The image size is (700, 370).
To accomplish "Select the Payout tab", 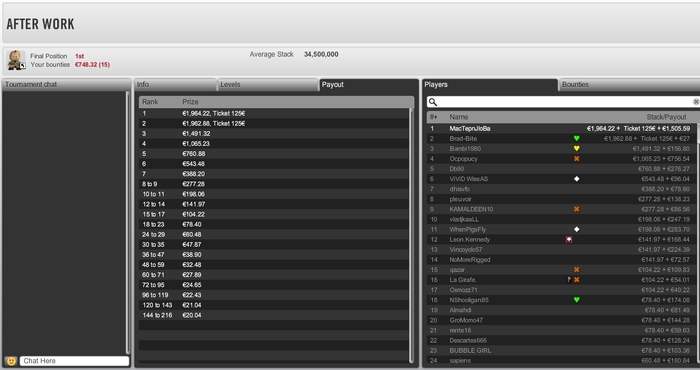I will [369, 84].
